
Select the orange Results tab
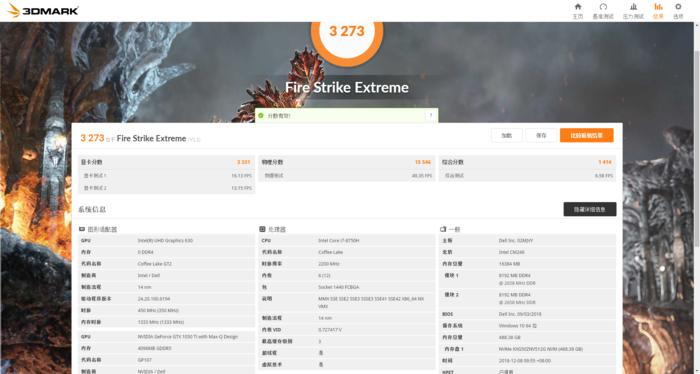[x=658, y=11]
